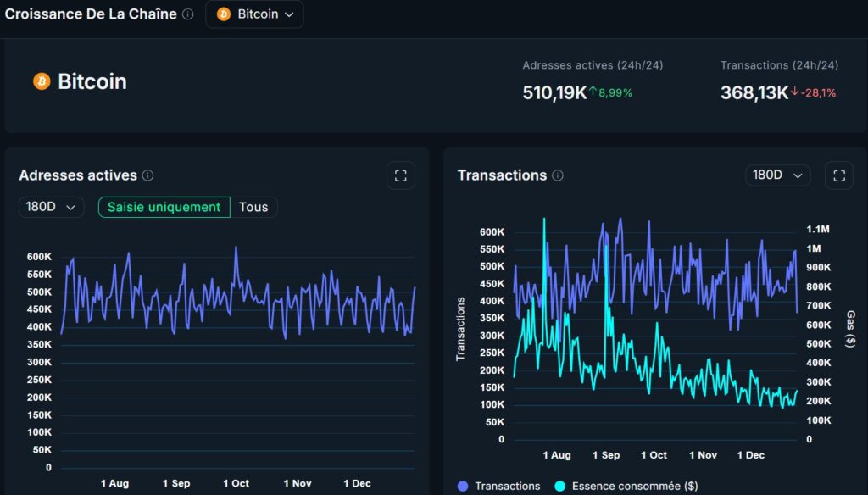The image size is (868, 495).
Task: Click the Bitcoin icon inside the top selector pill
Action: click(x=222, y=14)
